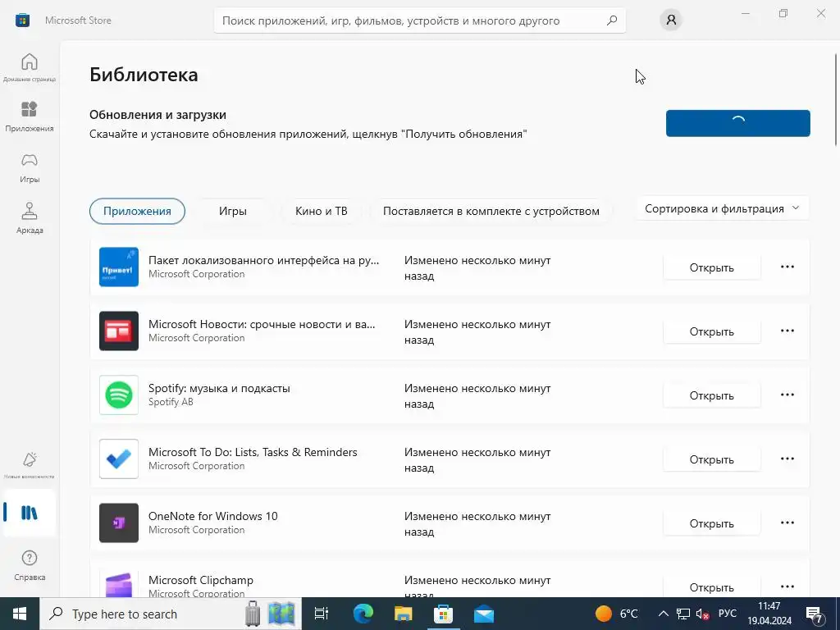The width and height of the screenshot is (840, 630).
Task: Click the network tray icon
Action: point(683,614)
